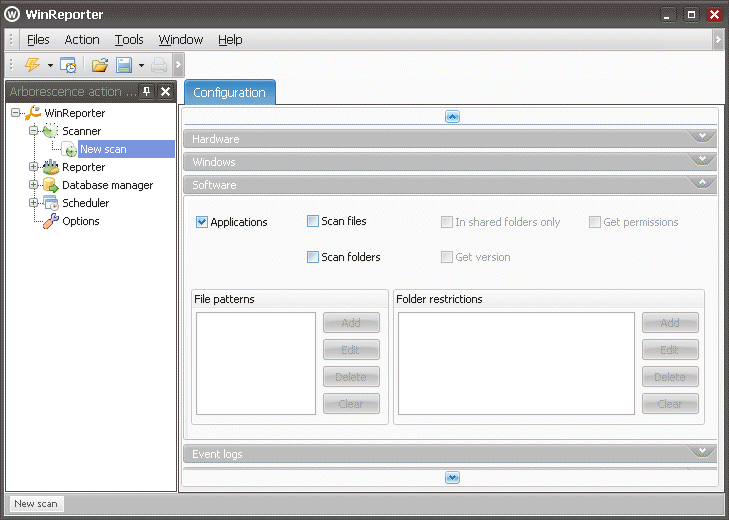This screenshot has width=729, height=520.
Task: Click the Database manager icon
Action: pyautogui.click(x=50, y=185)
